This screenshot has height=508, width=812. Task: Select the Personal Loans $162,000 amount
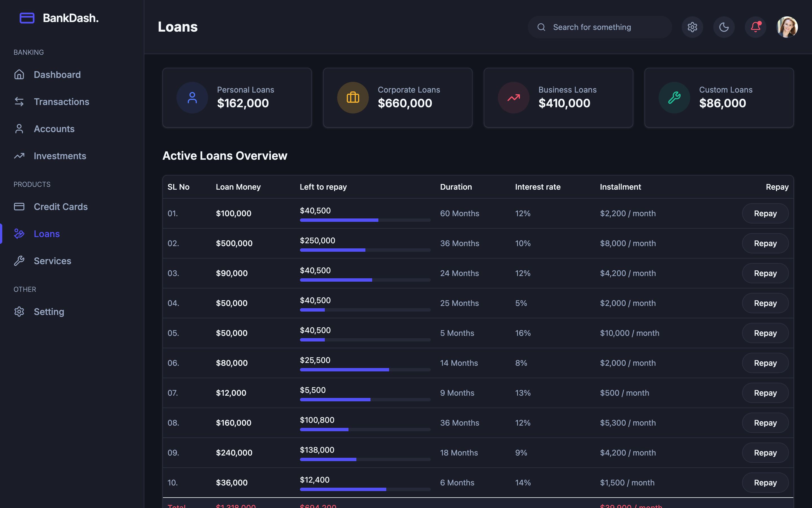[243, 103]
